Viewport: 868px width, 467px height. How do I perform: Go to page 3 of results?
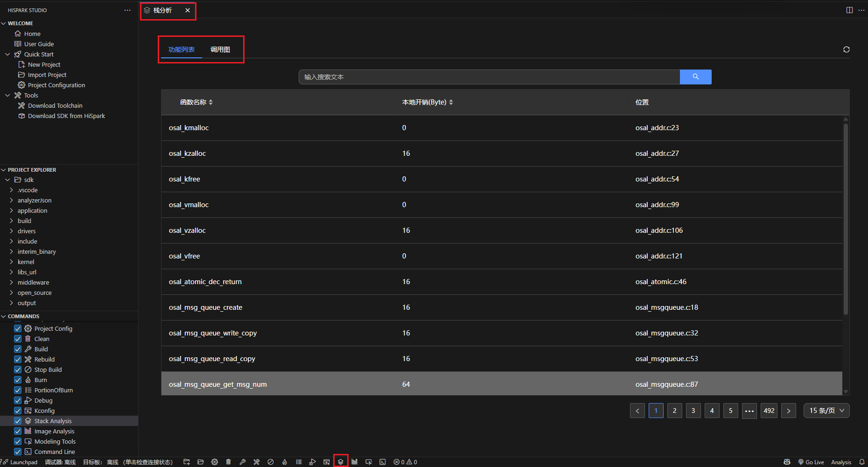pos(693,411)
